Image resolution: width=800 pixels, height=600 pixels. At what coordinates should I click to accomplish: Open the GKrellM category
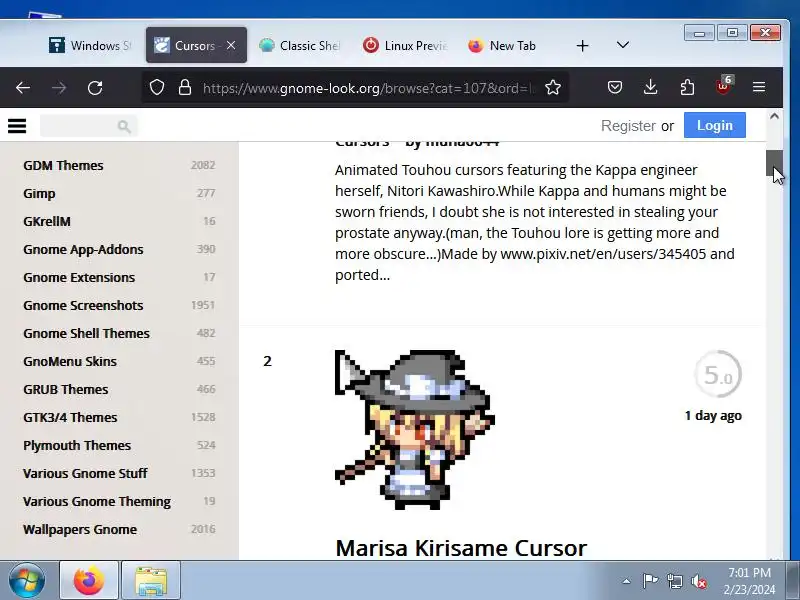47,221
